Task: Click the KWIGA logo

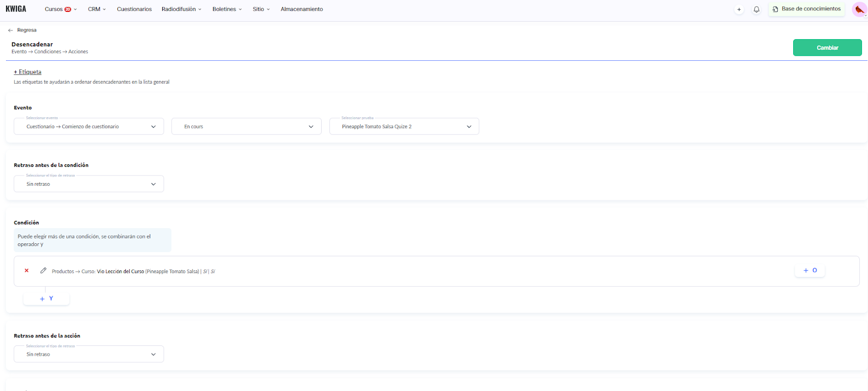Action: (16, 9)
